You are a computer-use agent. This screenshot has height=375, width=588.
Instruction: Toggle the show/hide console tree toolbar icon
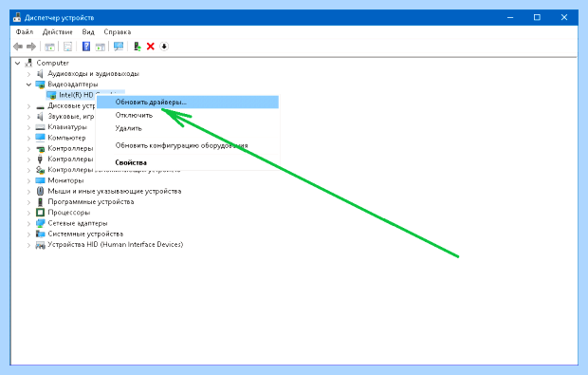pos(49,47)
